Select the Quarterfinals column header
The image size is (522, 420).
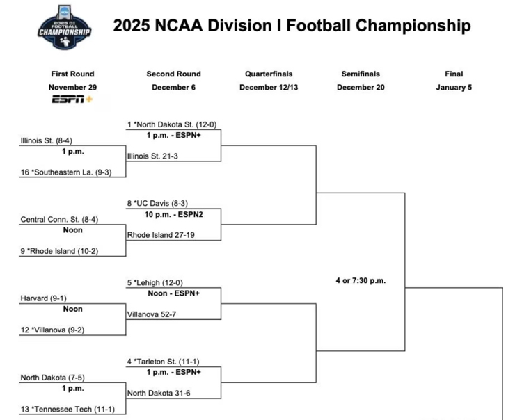[269, 74]
